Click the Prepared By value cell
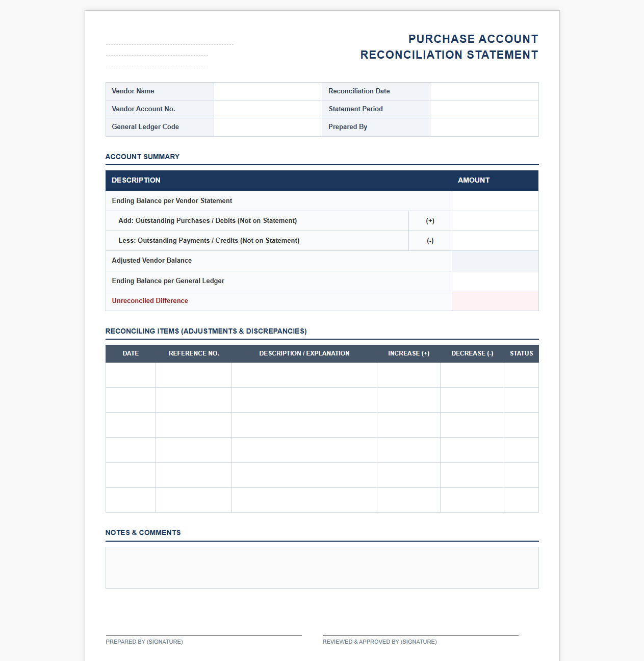Image resolution: width=644 pixels, height=661 pixels. tap(484, 127)
